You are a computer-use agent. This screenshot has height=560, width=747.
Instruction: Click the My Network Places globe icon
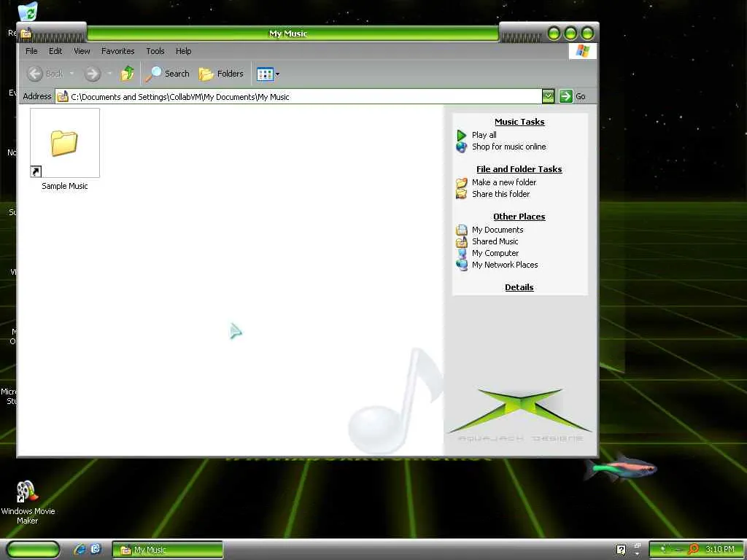tap(462, 265)
